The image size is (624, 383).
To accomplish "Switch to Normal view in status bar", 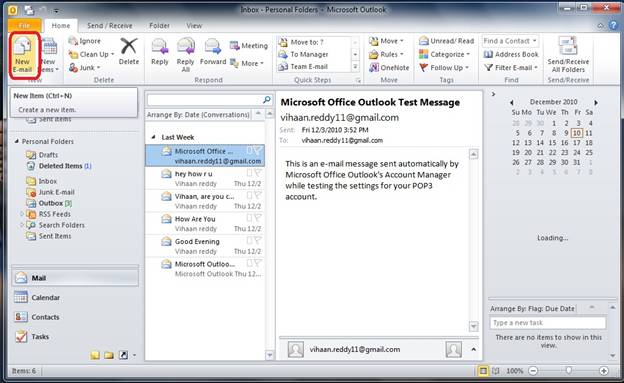I will (x=483, y=371).
